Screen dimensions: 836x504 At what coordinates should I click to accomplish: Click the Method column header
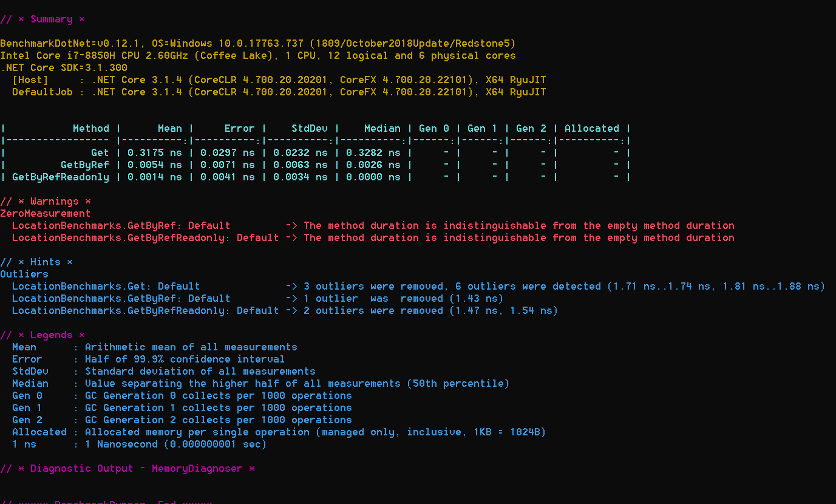click(x=90, y=129)
